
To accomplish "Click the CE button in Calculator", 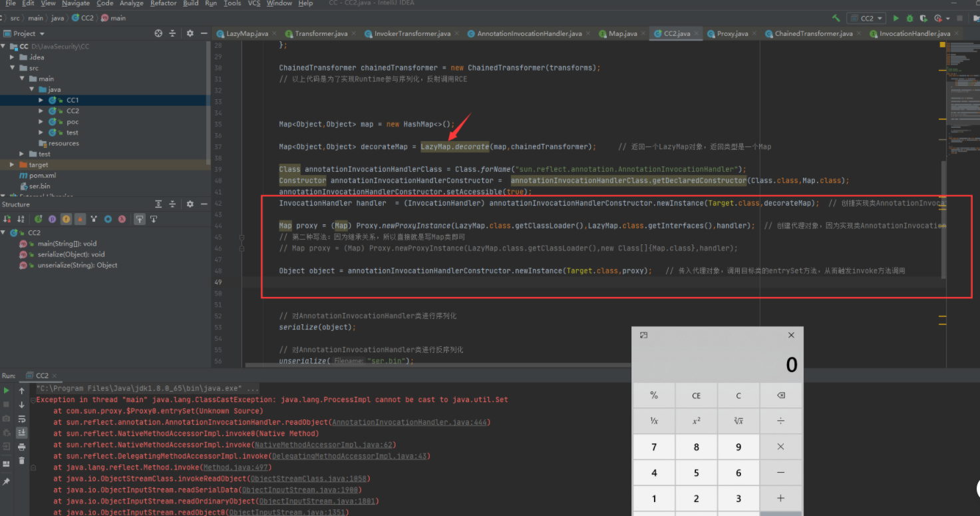I will coord(696,395).
